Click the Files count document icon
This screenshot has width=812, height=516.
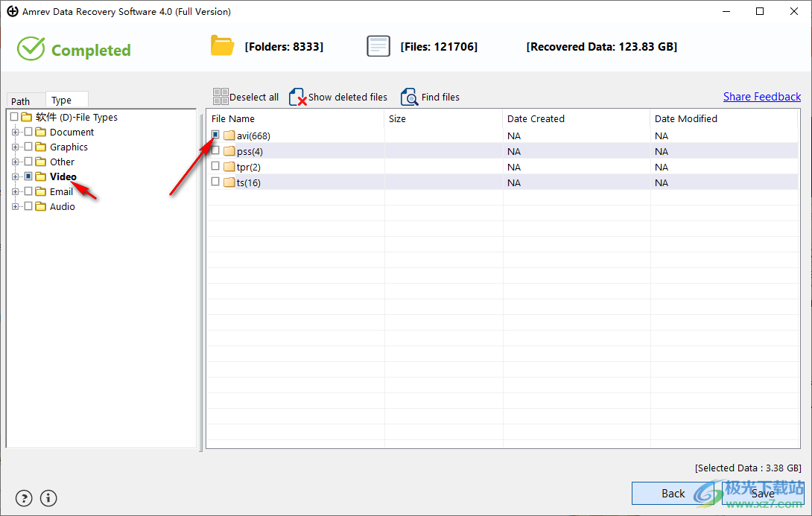tap(378, 45)
